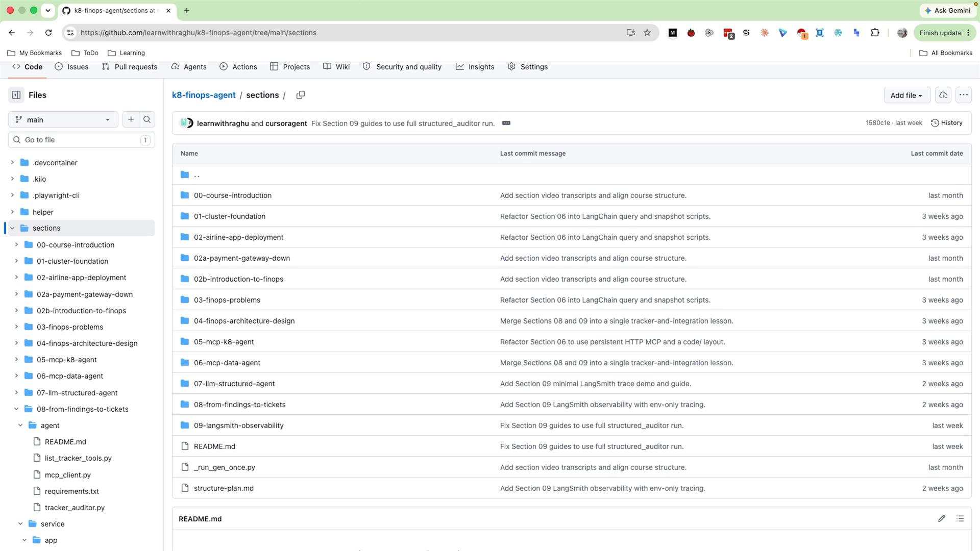The image size is (980, 551).
Task: Open tracker_auditor.py in the file tree
Action: [75, 508]
